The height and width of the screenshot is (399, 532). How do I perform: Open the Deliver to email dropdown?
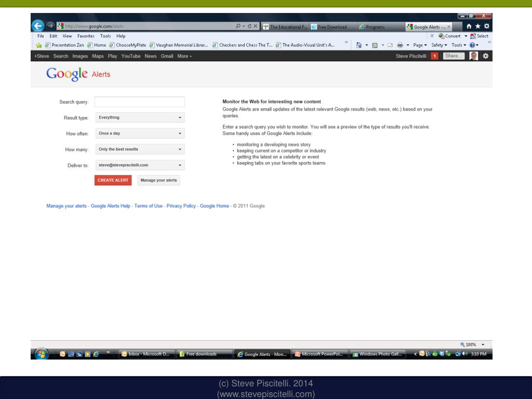tap(140, 165)
